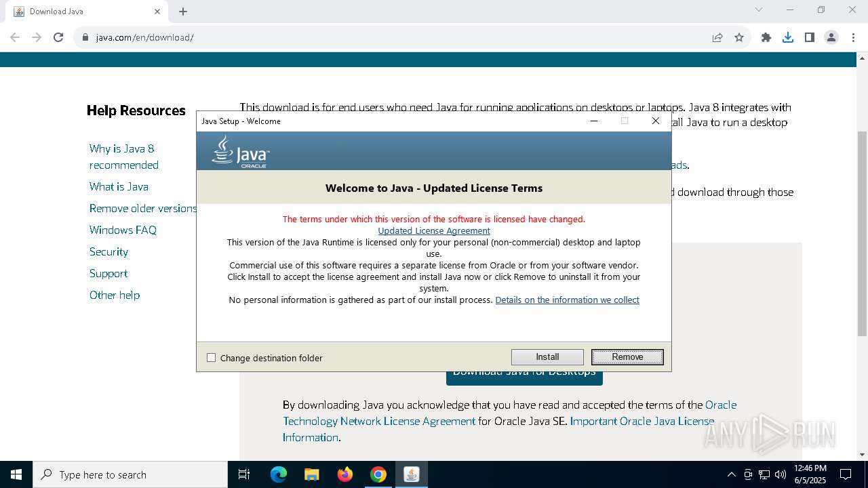Open Remove older versions help link
868x488 pixels.
pos(143,208)
